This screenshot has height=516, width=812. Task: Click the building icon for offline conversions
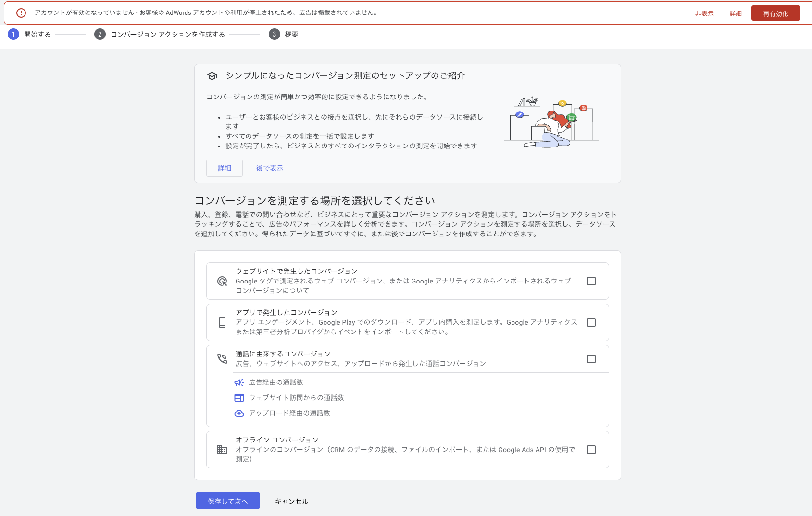pyautogui.click(x=222, y=450)
